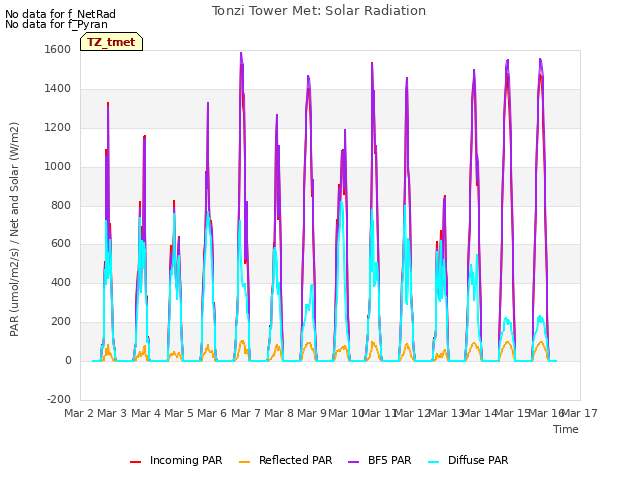Screen dimensions: 640x480
Task: Click the 400 y-axis tick label
Action: tap(61, 282)
